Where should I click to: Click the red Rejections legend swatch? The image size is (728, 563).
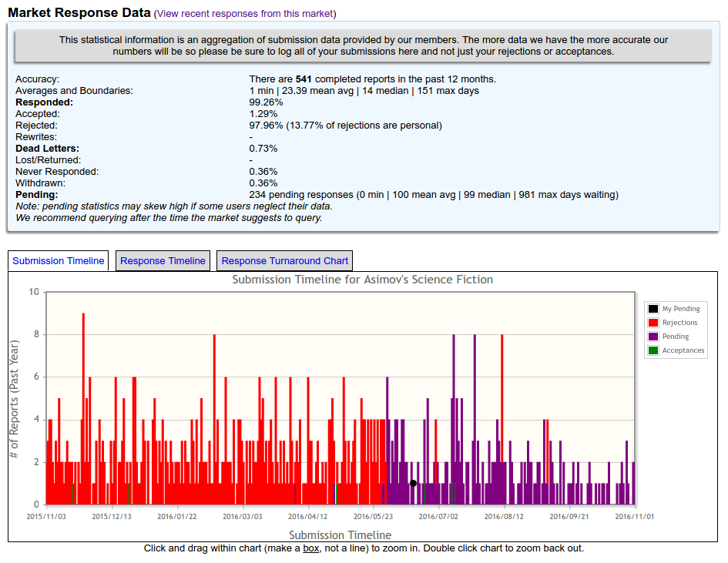(x=653, y=323)
